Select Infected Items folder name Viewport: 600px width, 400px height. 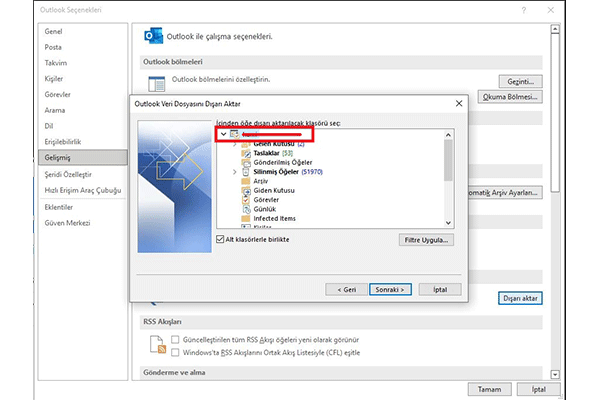274,219
